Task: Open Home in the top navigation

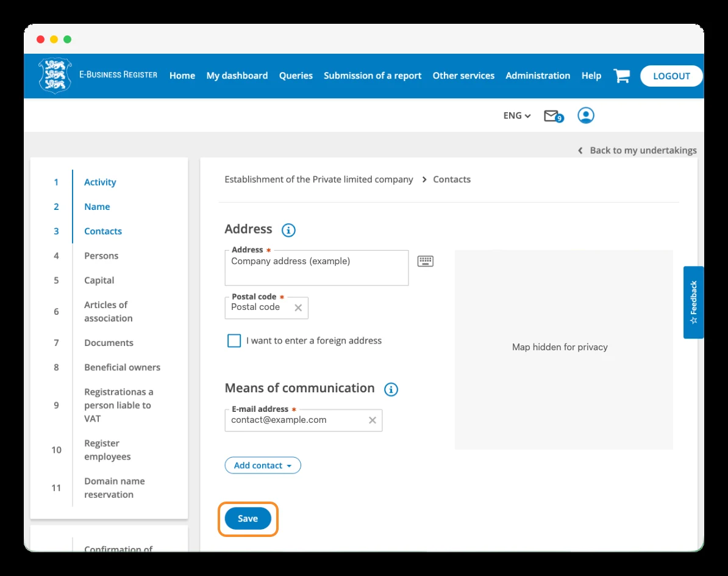Action: tap(182, 76)
